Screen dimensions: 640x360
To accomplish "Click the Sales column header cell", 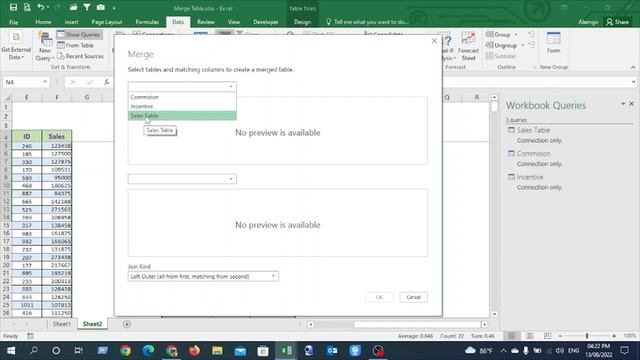I will (x=56, y=136).
